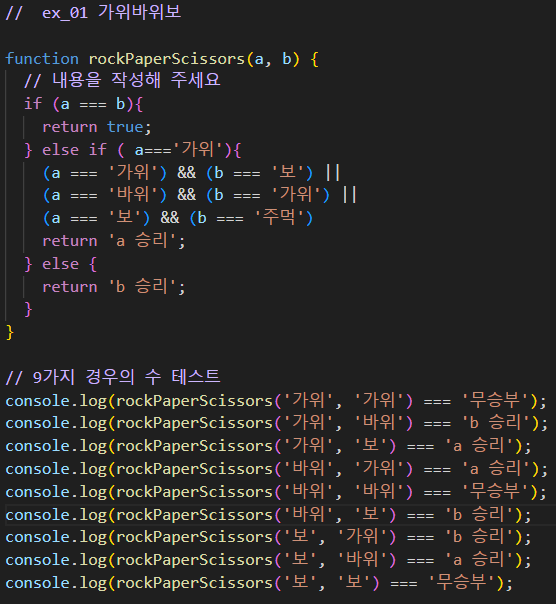Click the 'return true;' statement
This screenshot has height=604, width=556.
coord(97,127)
